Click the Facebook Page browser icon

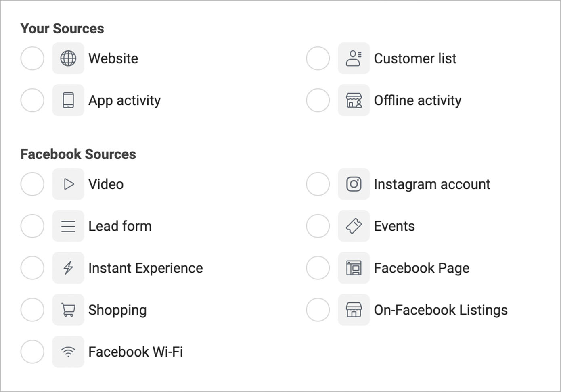(354, 268)
